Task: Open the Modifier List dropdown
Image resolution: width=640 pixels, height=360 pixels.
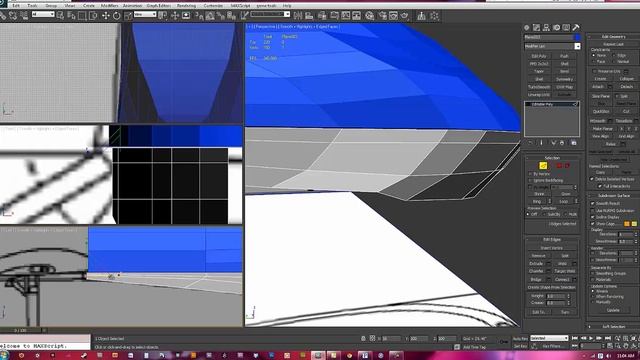Action: point(577,47)
